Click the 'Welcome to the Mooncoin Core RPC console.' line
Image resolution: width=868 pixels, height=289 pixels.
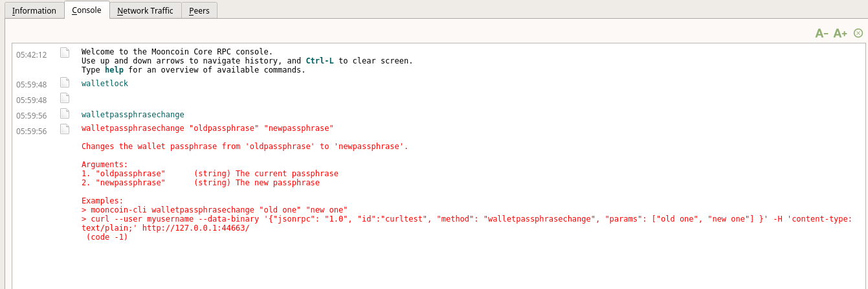(177, 52)
